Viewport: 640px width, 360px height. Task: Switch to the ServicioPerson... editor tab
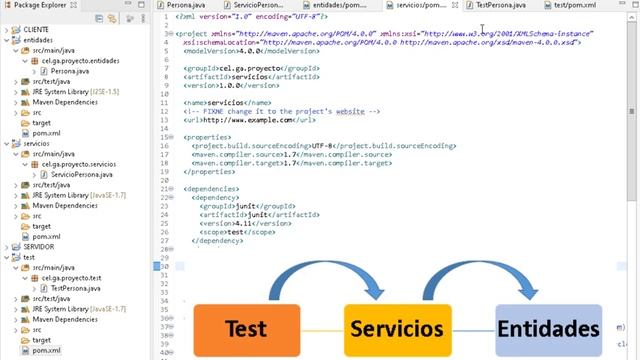coord(253,5)
